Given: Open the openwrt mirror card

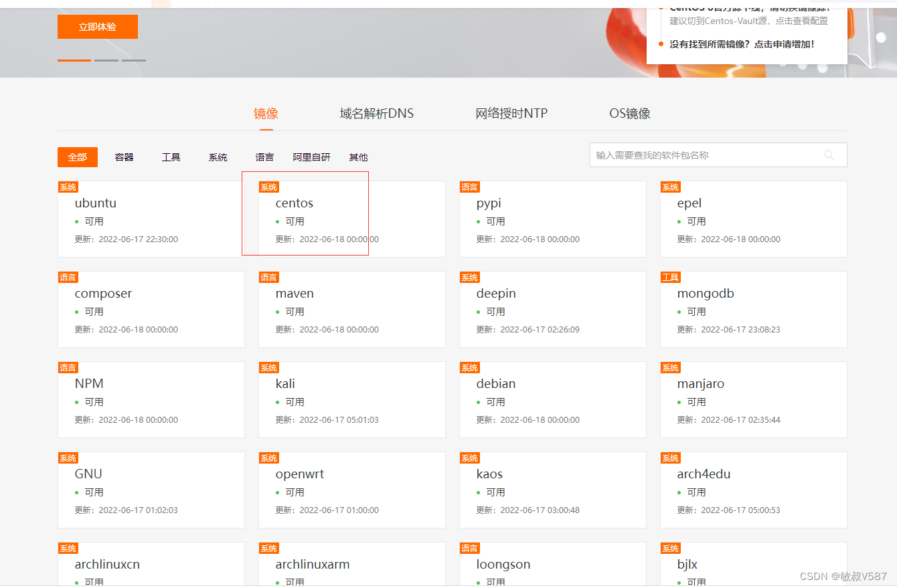Looking at the screenshot, I should tap(352, 490).
